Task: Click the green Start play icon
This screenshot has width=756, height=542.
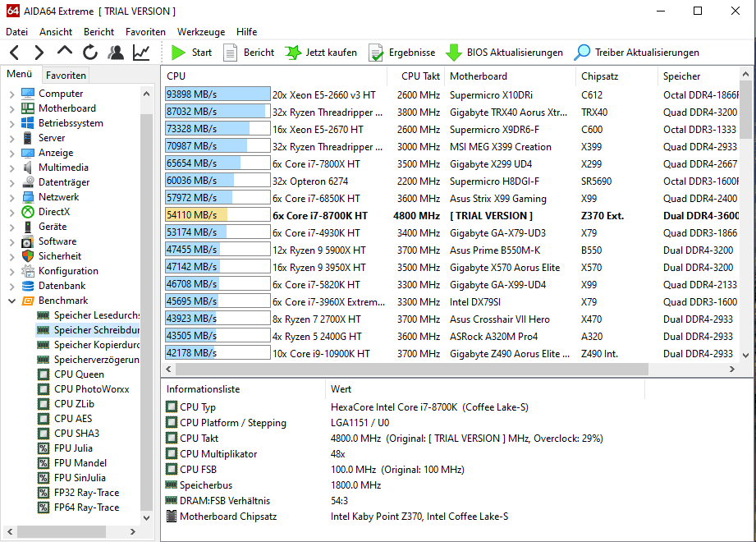Action: tap(178, 52)
